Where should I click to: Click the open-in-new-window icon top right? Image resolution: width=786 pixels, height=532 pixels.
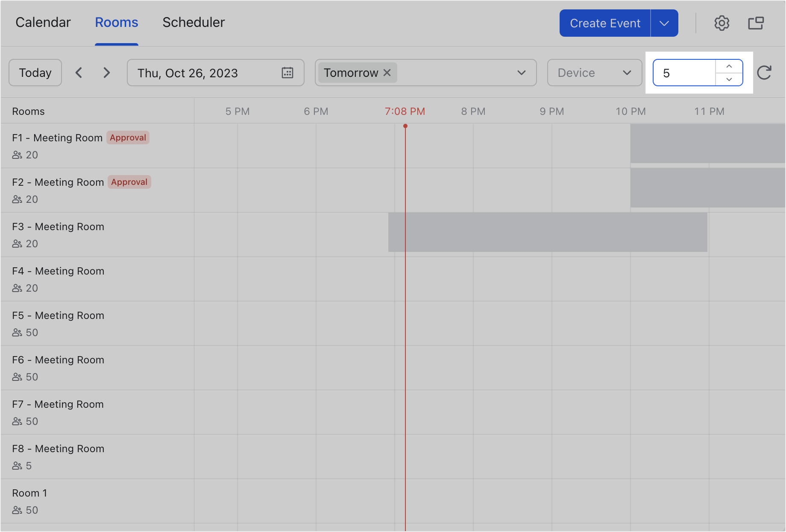click(756, 23)
